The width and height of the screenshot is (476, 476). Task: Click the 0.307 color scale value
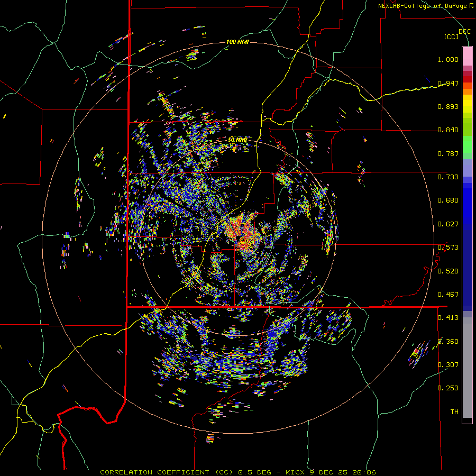click(x=448, y=364)
